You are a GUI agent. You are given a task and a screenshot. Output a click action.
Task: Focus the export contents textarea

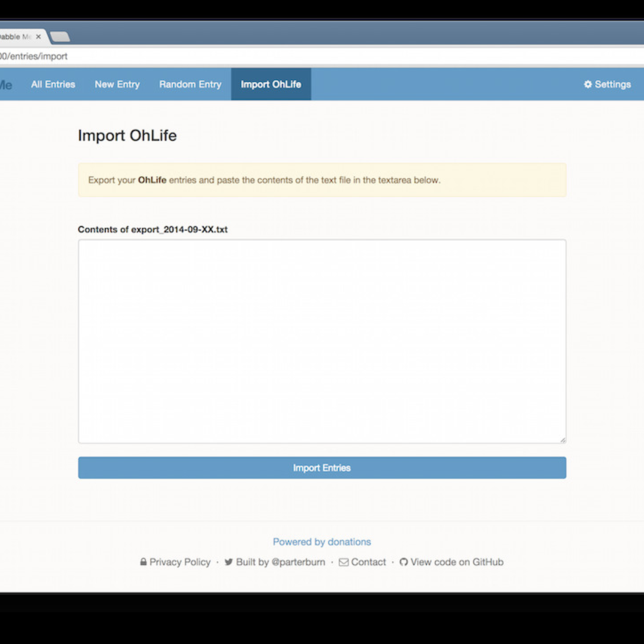click(322, 341)
